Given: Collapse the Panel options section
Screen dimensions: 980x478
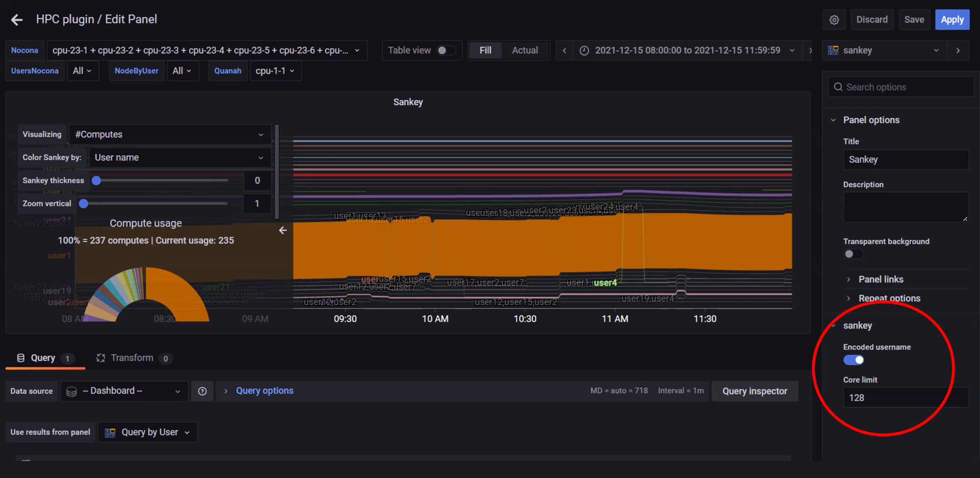Looking at the screenshot, I should (x=871, y=120).
